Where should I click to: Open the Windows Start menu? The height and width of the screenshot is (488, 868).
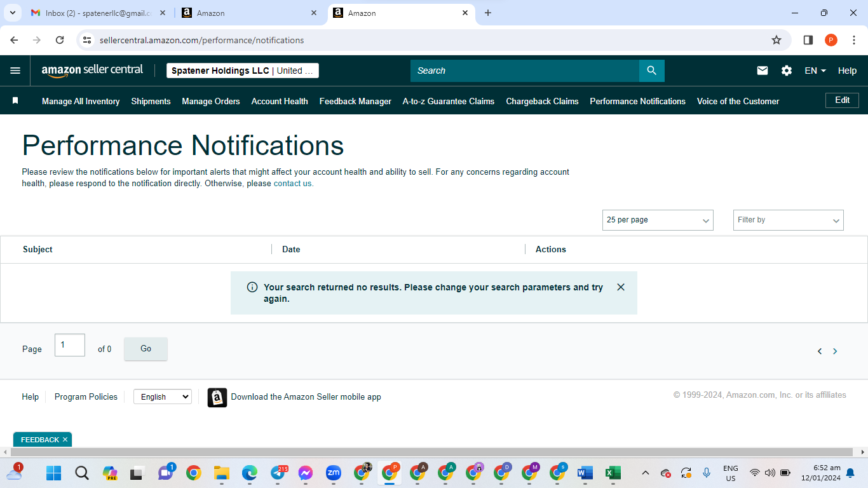point(53,473)
